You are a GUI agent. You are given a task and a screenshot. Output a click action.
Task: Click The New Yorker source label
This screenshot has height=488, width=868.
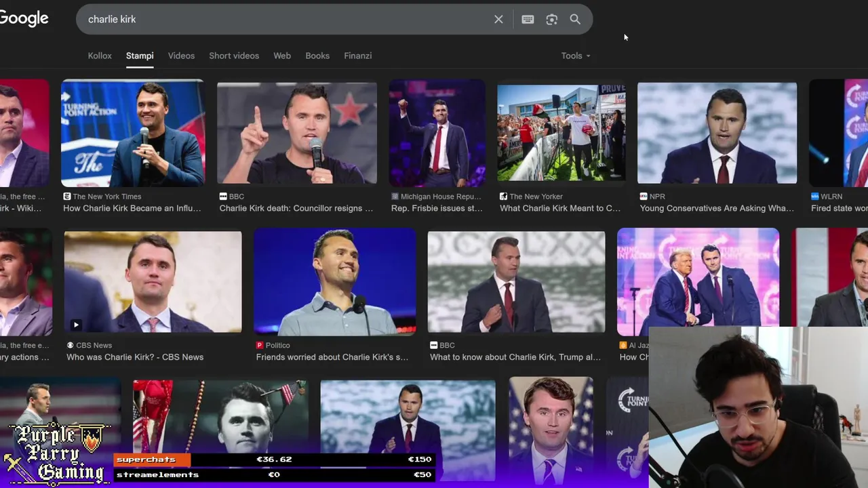536,197
